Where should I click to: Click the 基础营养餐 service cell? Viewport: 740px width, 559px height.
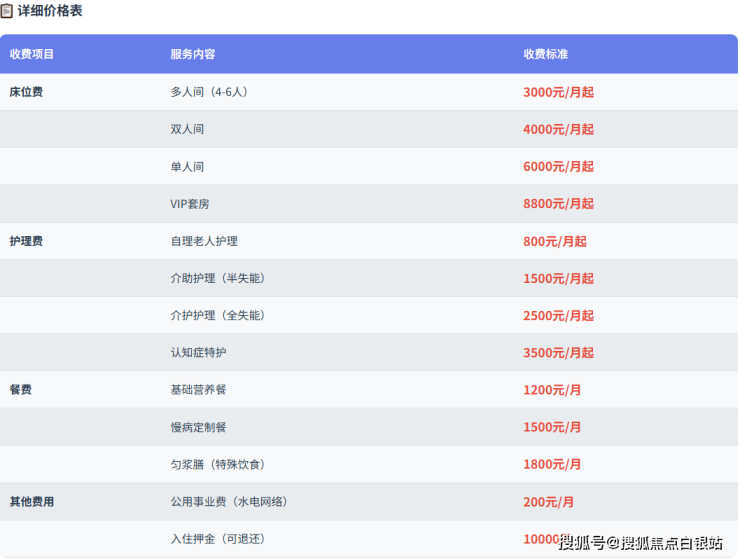(x=198, y=390)
